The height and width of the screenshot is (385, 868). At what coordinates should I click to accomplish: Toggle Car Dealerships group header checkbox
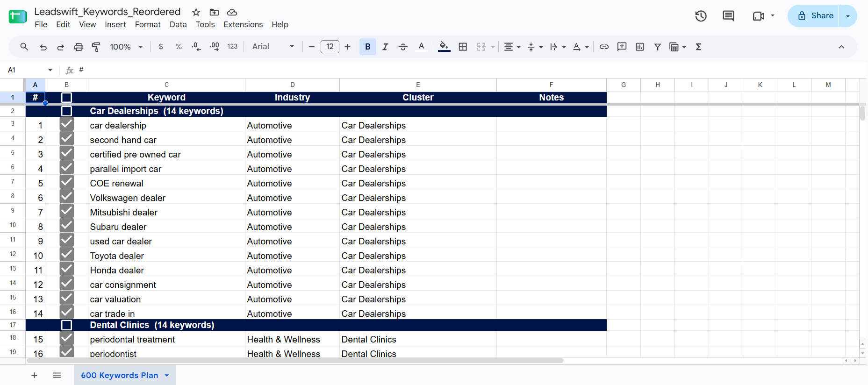tap(66, 111)
